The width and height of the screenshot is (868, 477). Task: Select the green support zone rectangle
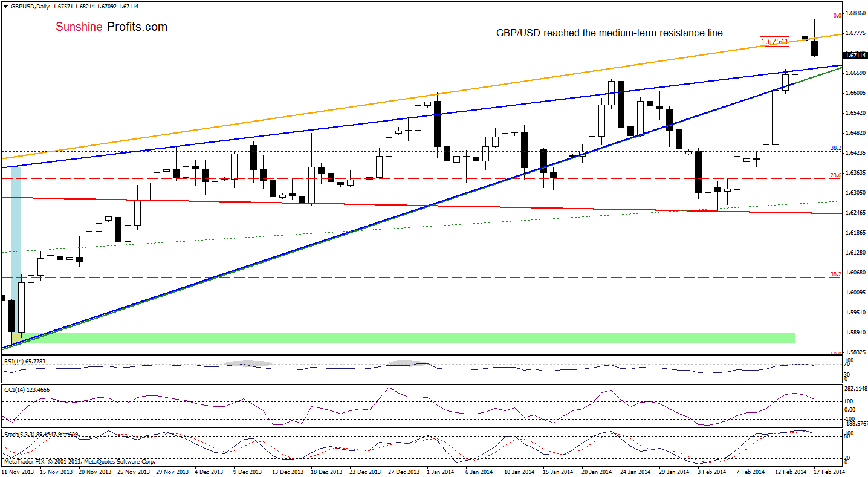coord(403,337)
